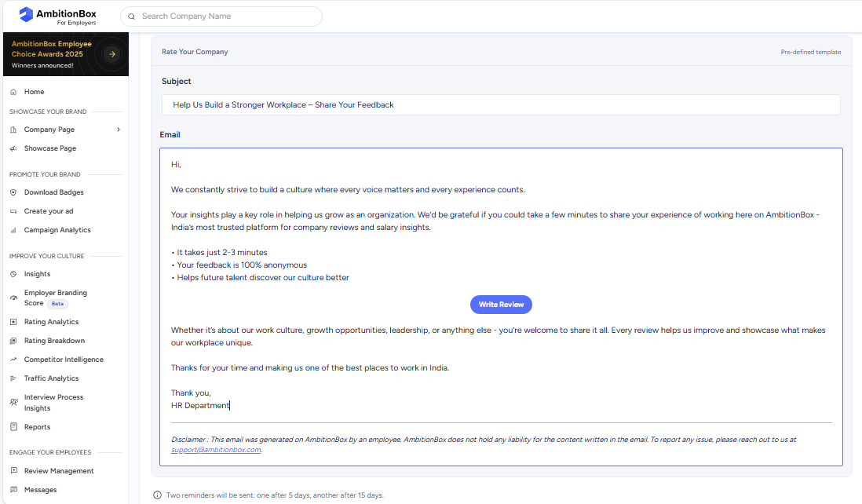
Task: Click the Campaign Analytics bar chart icon
Action: click(13, 230)
